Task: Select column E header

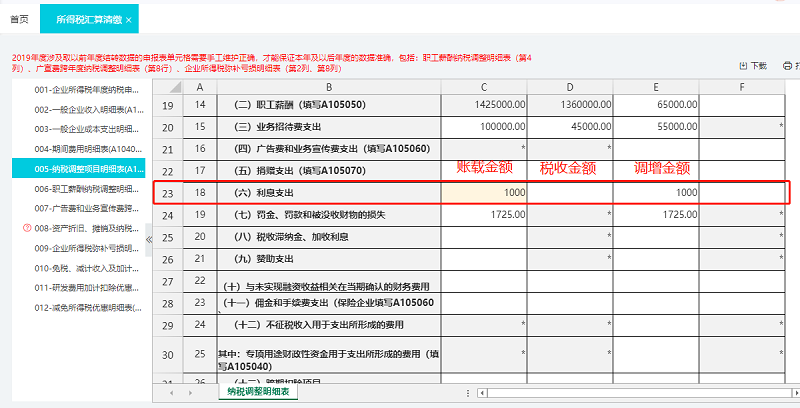Action: [x=656, y=87]
